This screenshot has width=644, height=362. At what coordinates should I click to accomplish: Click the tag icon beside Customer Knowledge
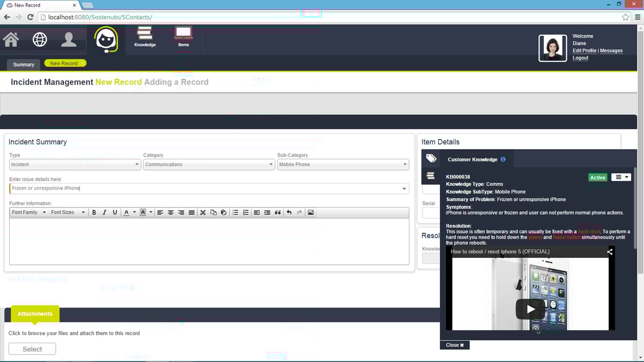[x=431, y=159]
